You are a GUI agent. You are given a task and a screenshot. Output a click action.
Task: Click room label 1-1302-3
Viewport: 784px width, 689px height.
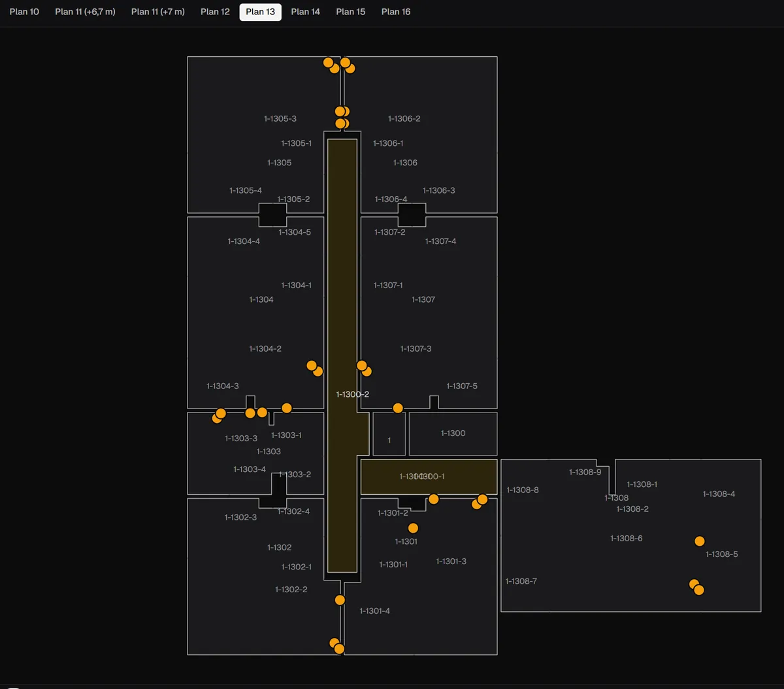tap(240, 518)
